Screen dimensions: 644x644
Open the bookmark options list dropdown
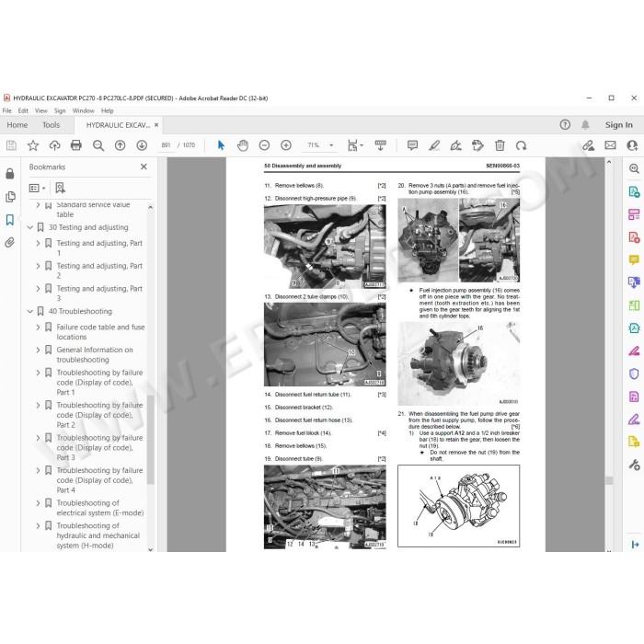click(37, 188)
